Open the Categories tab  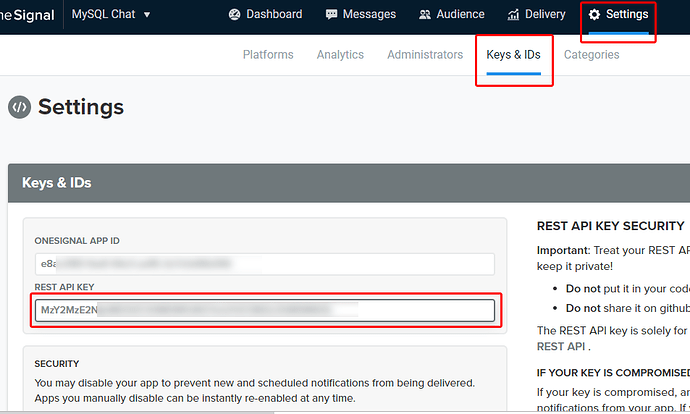pos(591,55)
